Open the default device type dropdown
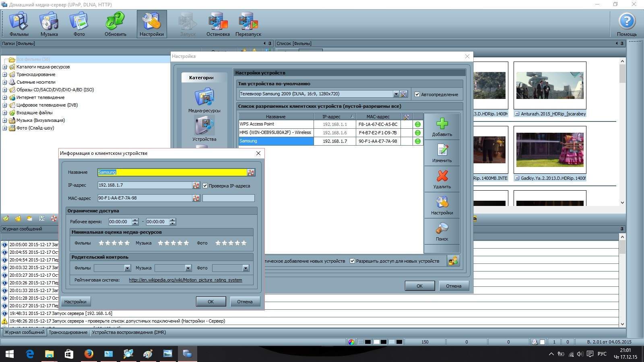This screenshot has height=362, width=644. (396, 94)
